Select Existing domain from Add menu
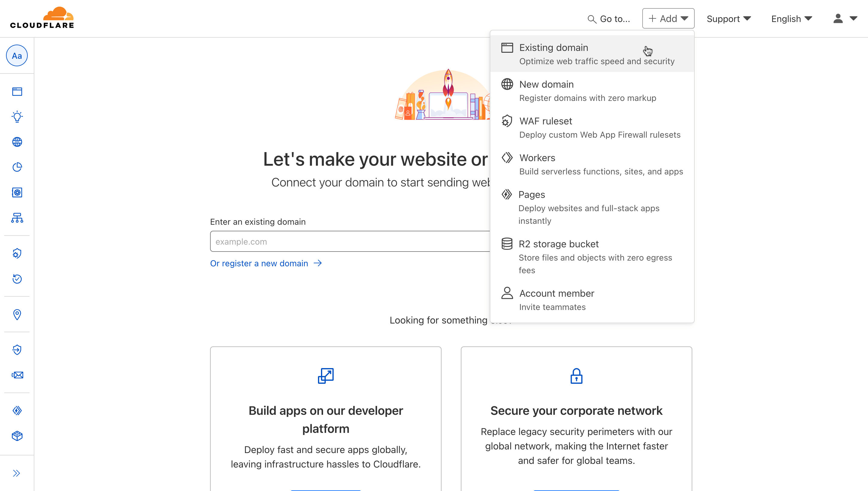Image resolution: width=868 pixels, height=491 pixels. [x=592, y=54]
